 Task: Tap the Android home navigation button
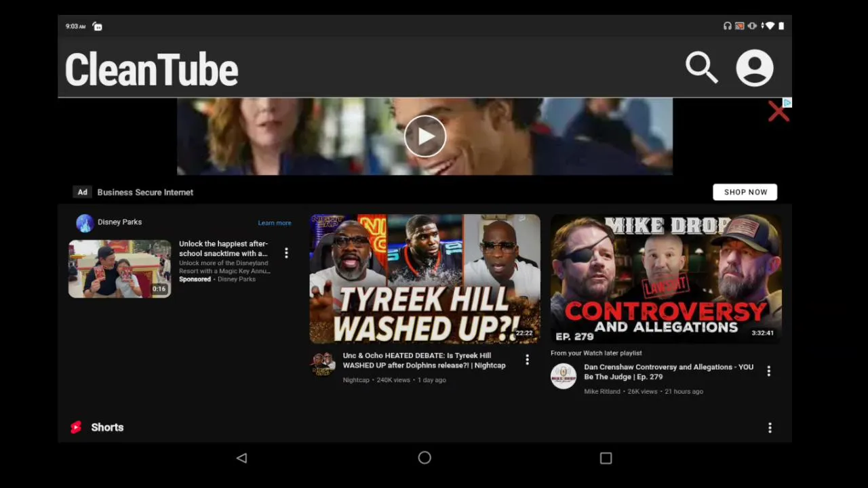425,458
